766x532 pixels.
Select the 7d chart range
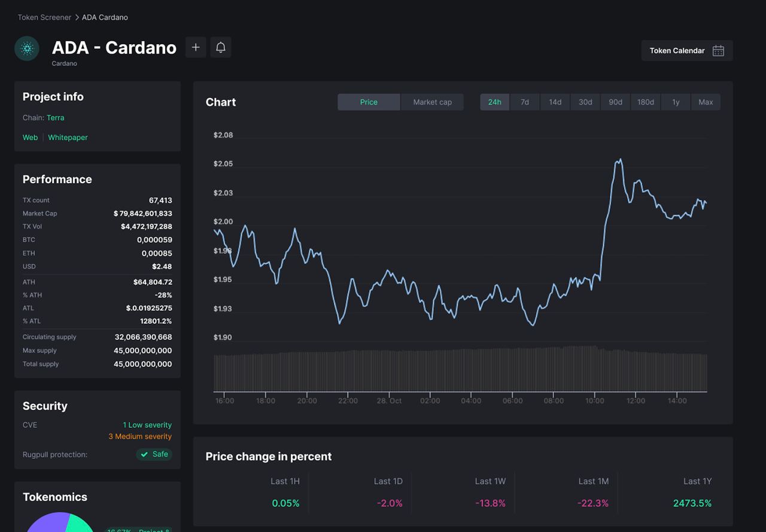point(525,102)
